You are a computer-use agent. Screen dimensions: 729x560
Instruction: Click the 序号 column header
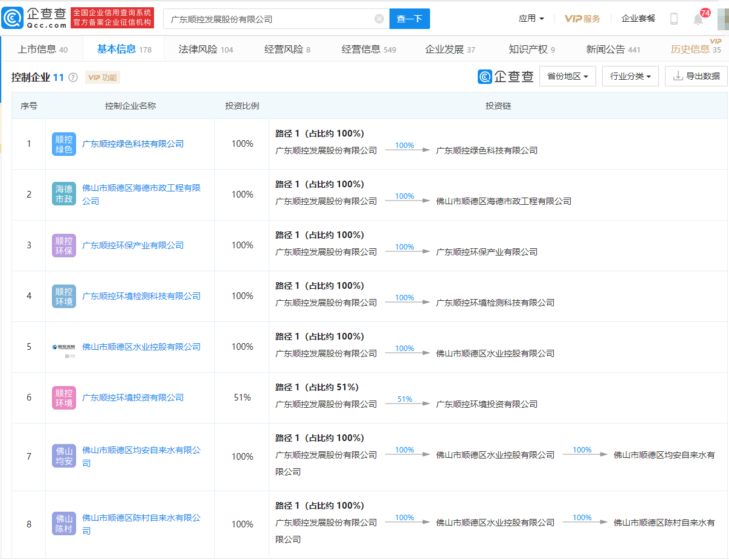tap(29, 106)
